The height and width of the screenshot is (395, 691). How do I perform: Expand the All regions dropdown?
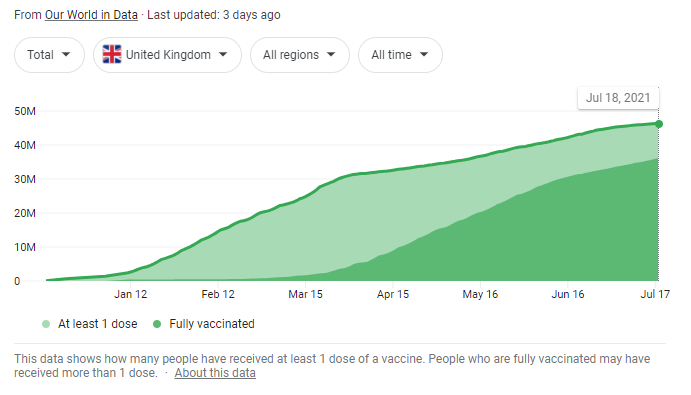pyautogui.click(x=300, y=55)
